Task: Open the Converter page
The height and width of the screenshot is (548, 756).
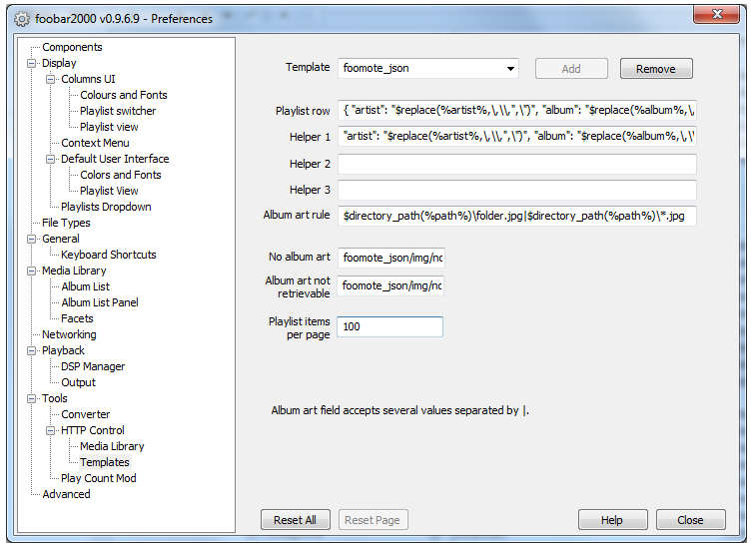Action: [x=85, y=414]
